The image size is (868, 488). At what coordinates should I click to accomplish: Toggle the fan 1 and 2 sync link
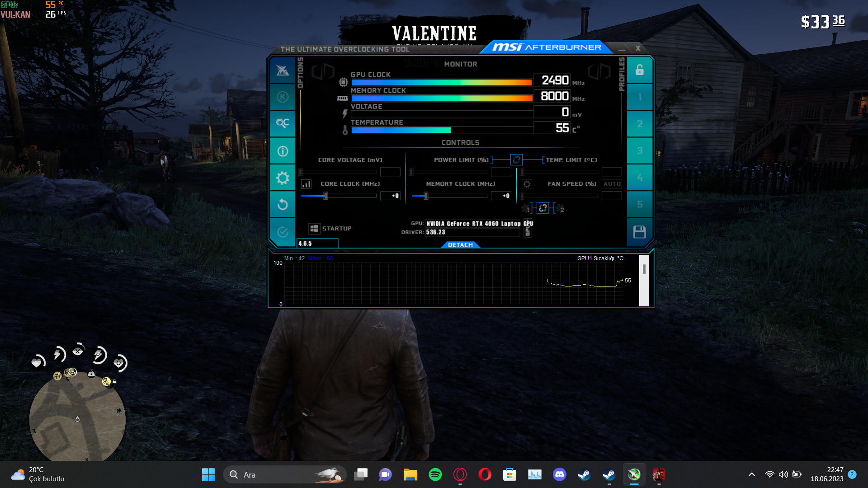[x=543, y=208]
